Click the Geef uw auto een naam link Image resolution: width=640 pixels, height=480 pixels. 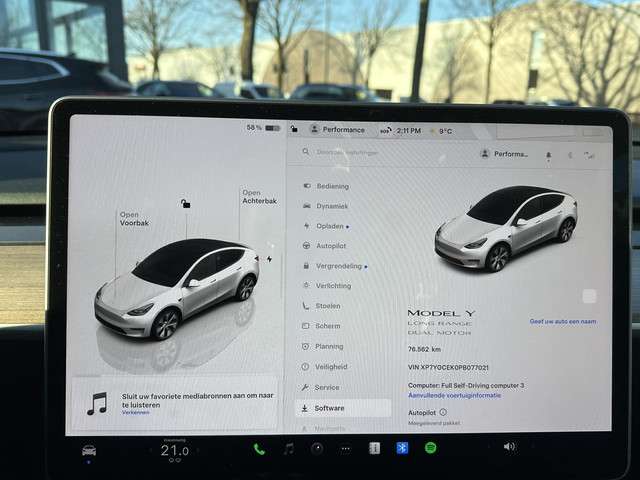tap(562, 321)
